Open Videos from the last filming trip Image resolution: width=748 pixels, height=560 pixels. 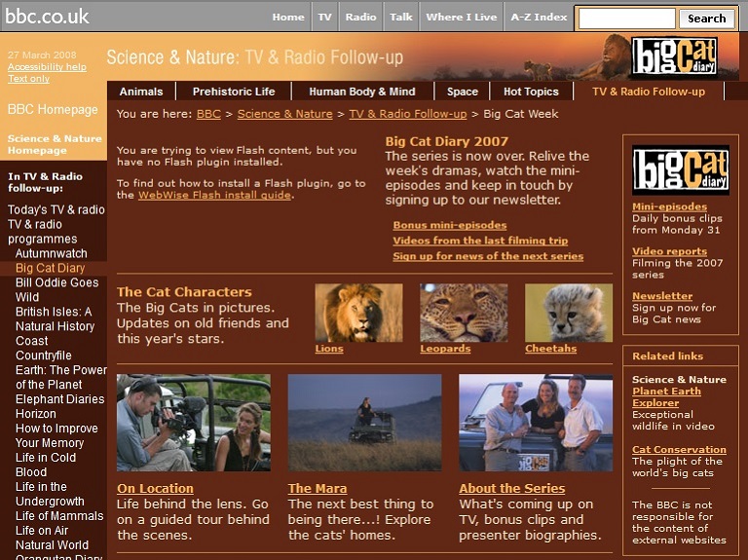[480, 241]
